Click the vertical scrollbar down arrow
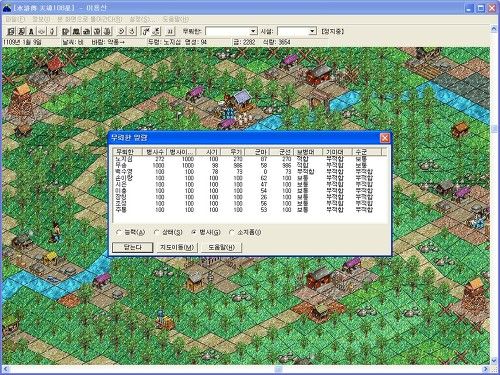This screenshot has width=500, height=375. (x=494, y=361)
